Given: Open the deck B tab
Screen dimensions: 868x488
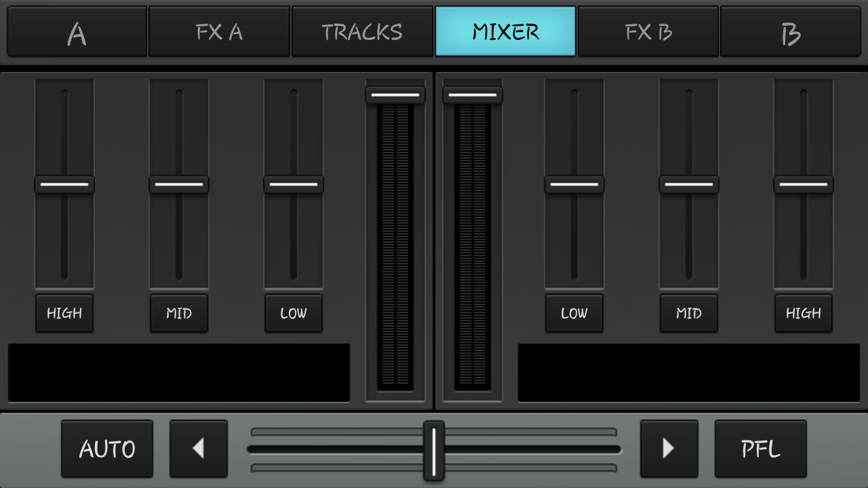Looking at the screenshot, I should coord(791,32).
